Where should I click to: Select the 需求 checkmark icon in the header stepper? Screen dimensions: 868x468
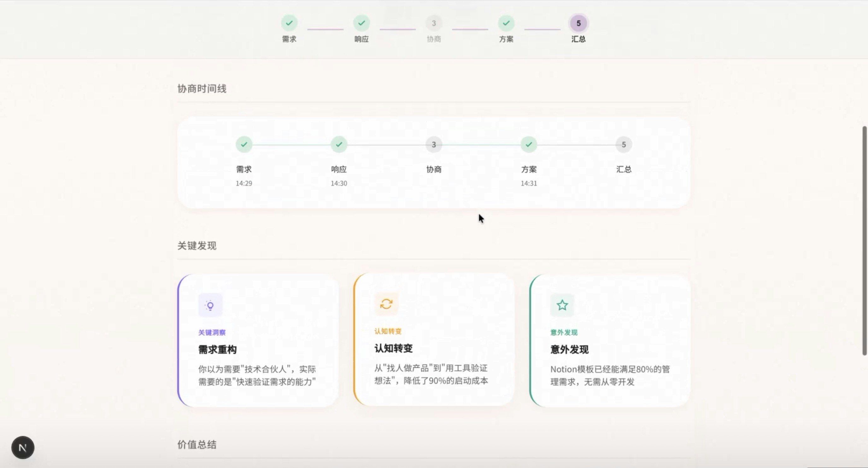pos(289,23)
